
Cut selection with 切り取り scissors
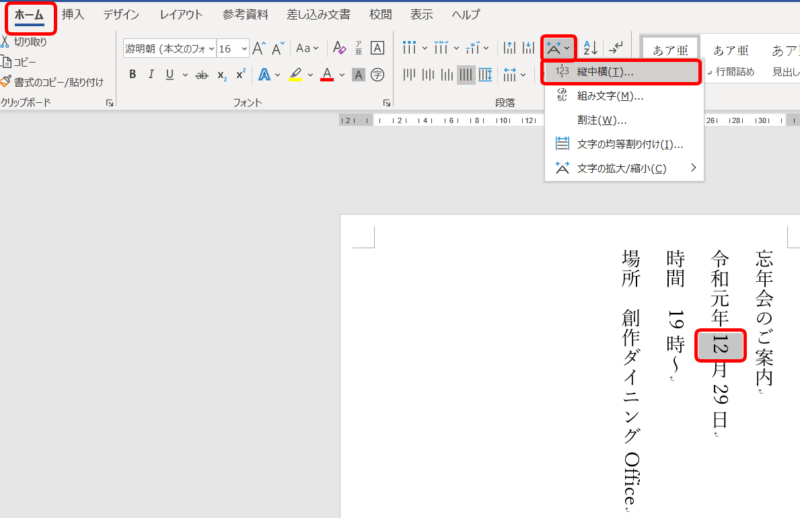tap(23, 42)
